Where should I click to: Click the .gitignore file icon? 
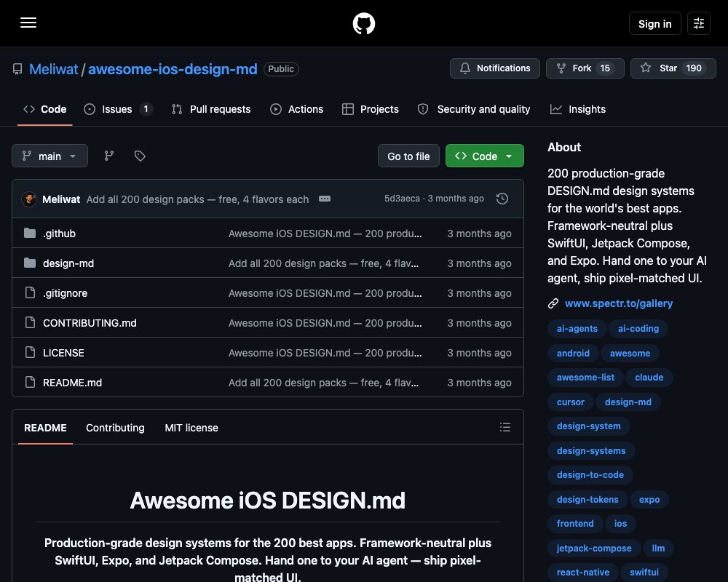click(x=30, y=293)
